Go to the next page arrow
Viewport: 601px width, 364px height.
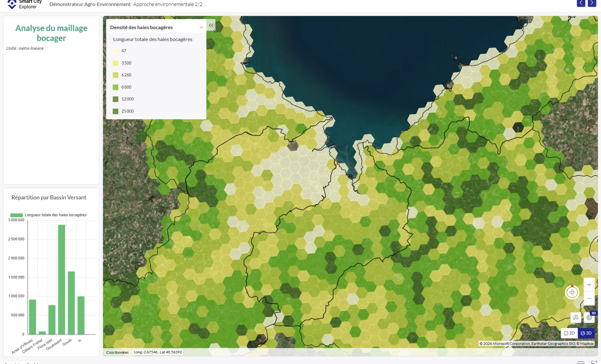pos(592,3)
